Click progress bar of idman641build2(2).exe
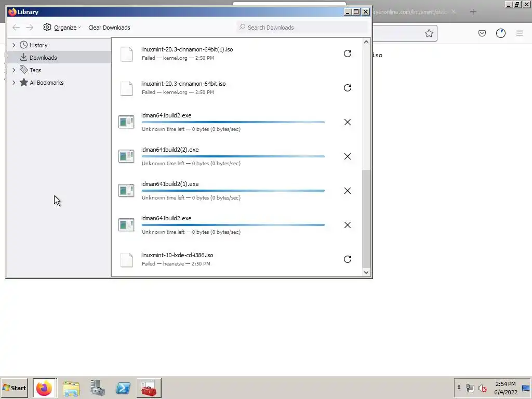Viewport: 532px width, 399px height. tap(233, 156)
